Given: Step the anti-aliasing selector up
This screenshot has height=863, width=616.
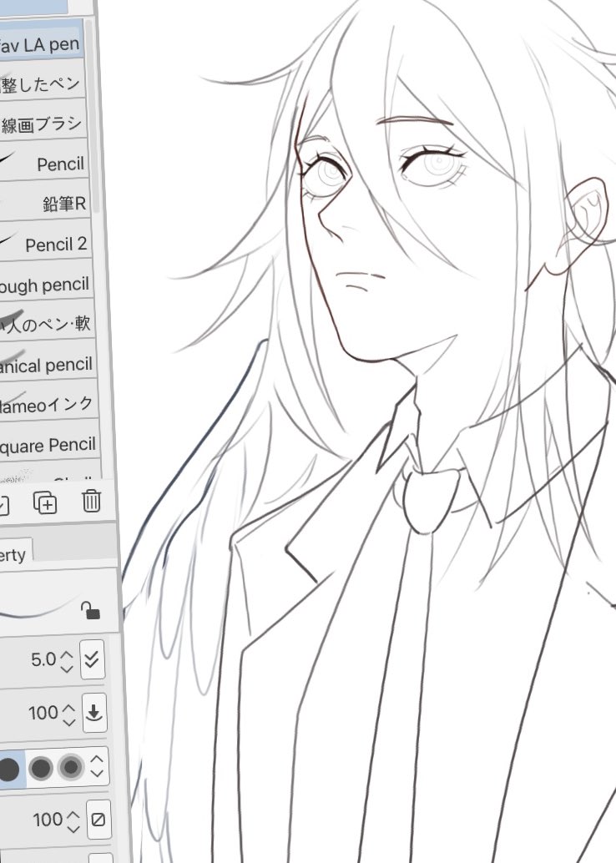Looking at the screenshot, I should pos(97,759).
